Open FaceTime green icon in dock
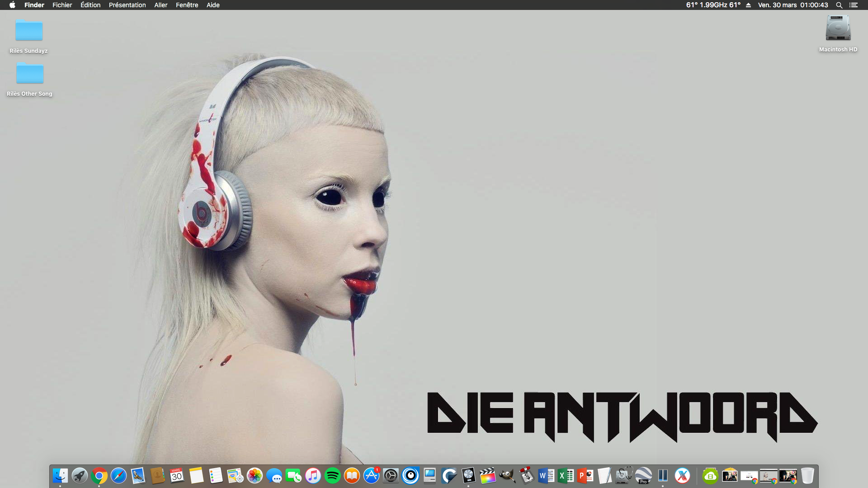The image size is (868, 488). [293, 475]
